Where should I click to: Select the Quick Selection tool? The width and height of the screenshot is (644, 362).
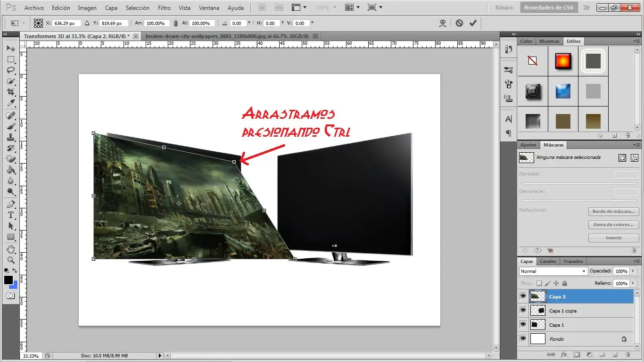coord(10,81)
